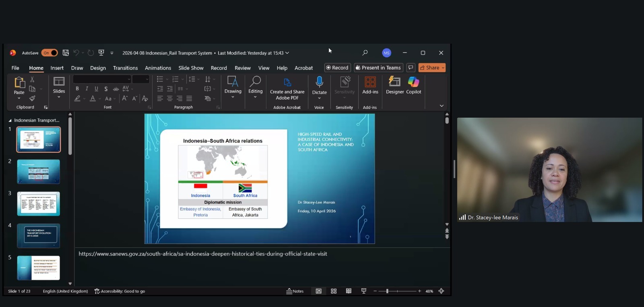Launch Copilot from the ribbon
This screenshot has width=644, height=307.
click(413, 85)
